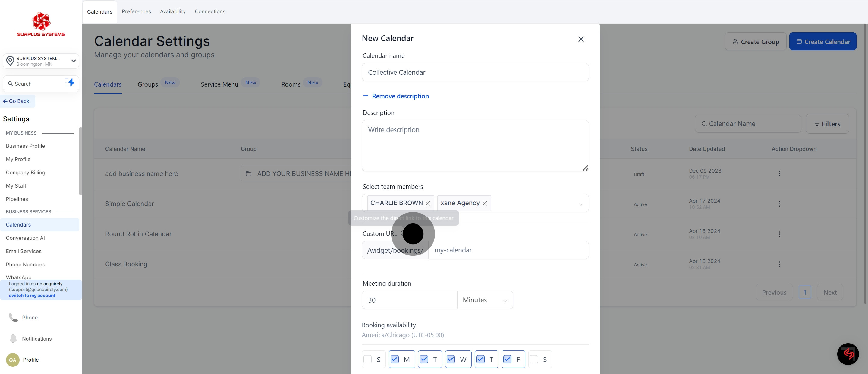
Task: Click the Surplus Systems logo
Action: [40, 24]
